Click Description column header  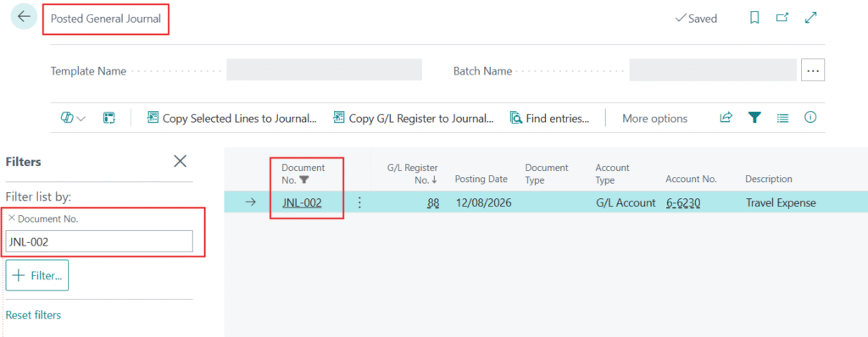pyautogui.click(x=768, y=179)
